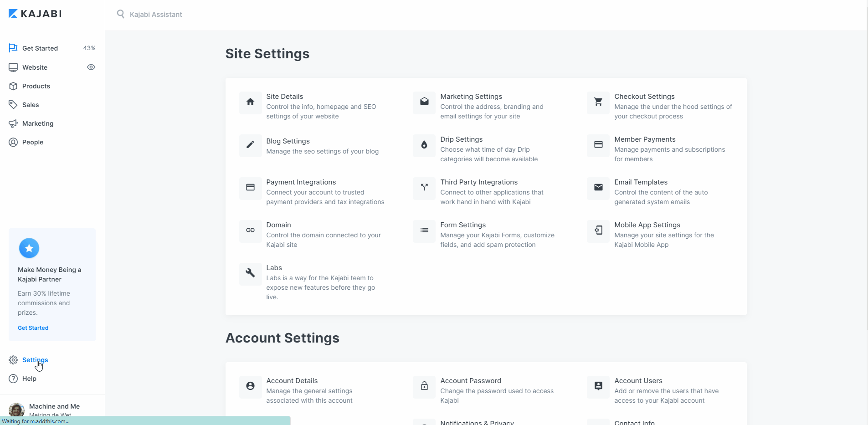Open Marketing Settings envelope icon
The height and width of the screenshot is (425, 868).
coord(424,102)
